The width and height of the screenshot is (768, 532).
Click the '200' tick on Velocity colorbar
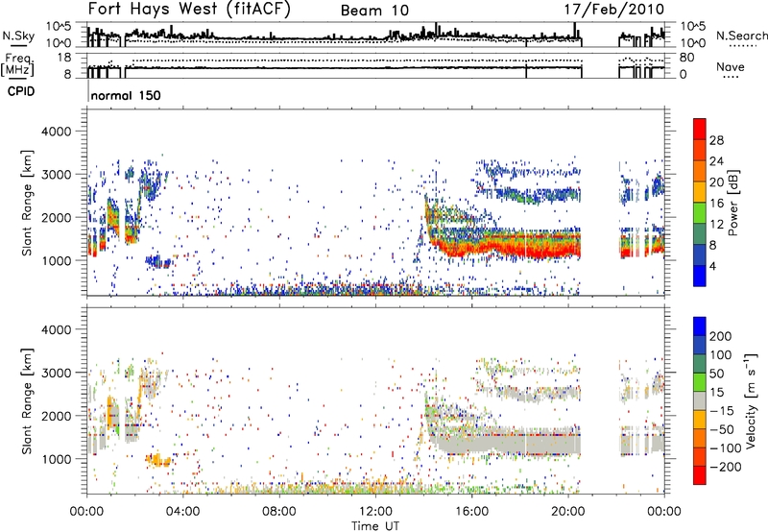pos(721,336)
